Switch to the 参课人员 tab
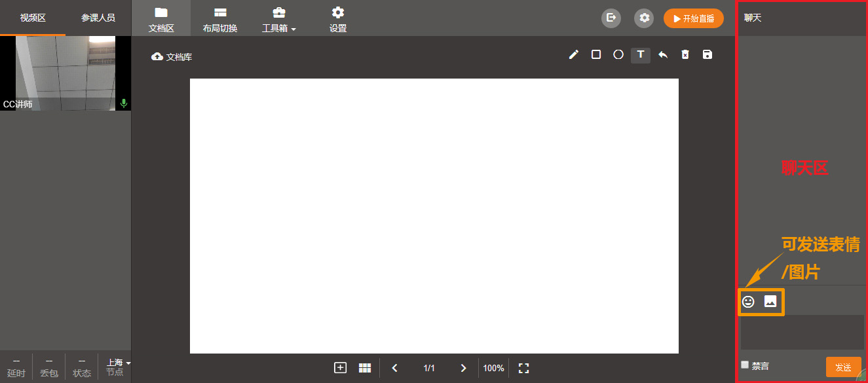868x383 pixels. click(x=98, y=18)
